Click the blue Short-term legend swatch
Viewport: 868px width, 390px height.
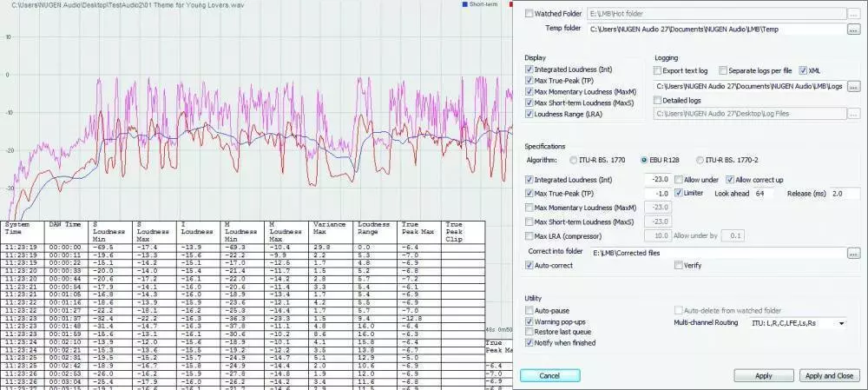[464, 4]
